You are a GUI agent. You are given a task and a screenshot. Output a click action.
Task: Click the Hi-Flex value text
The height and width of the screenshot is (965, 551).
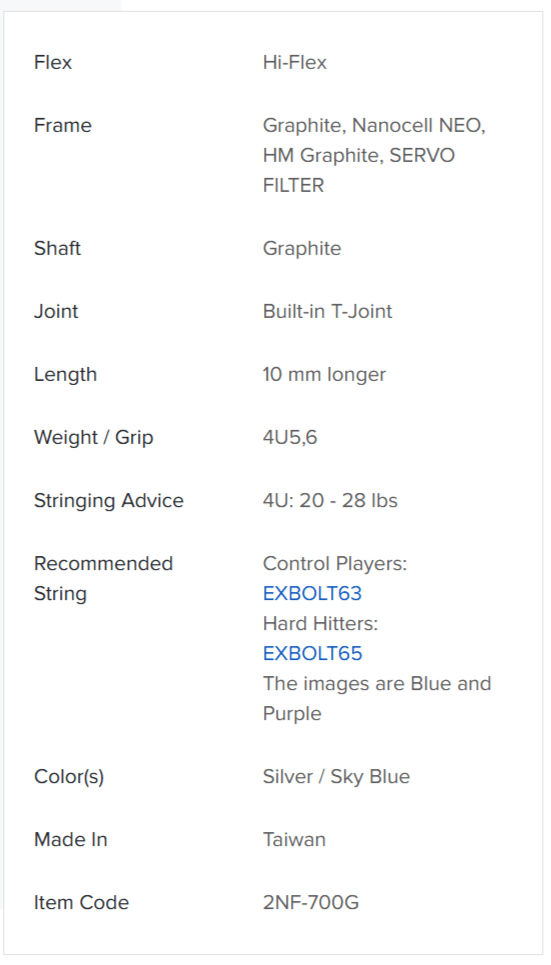coord(294,62)
